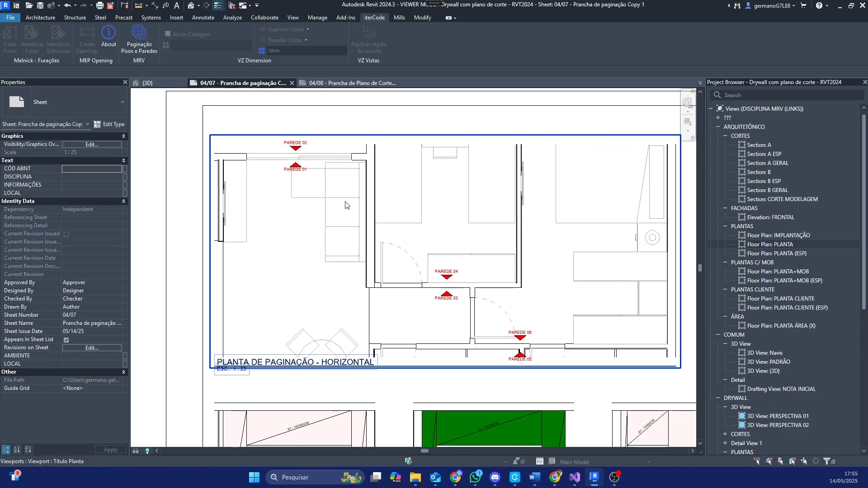Toggle Thin Lines icon in quick access toolbar
868x488 pixels.
217,5
